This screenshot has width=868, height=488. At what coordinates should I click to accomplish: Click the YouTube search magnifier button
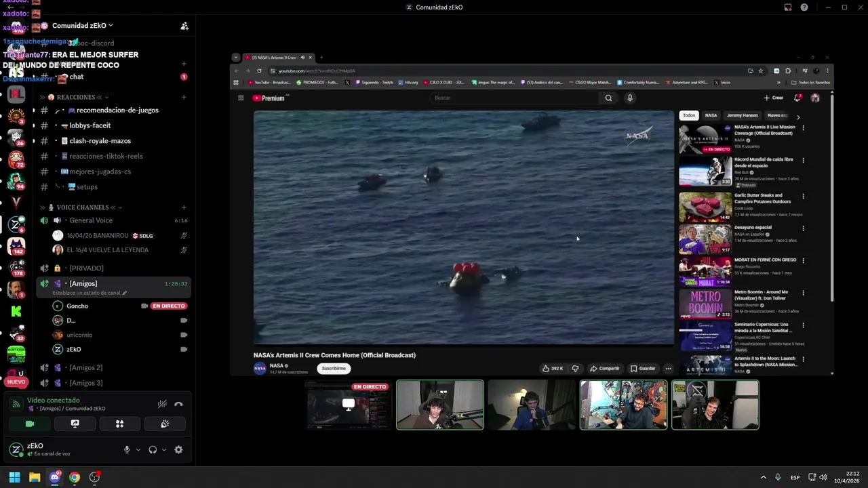608,98
